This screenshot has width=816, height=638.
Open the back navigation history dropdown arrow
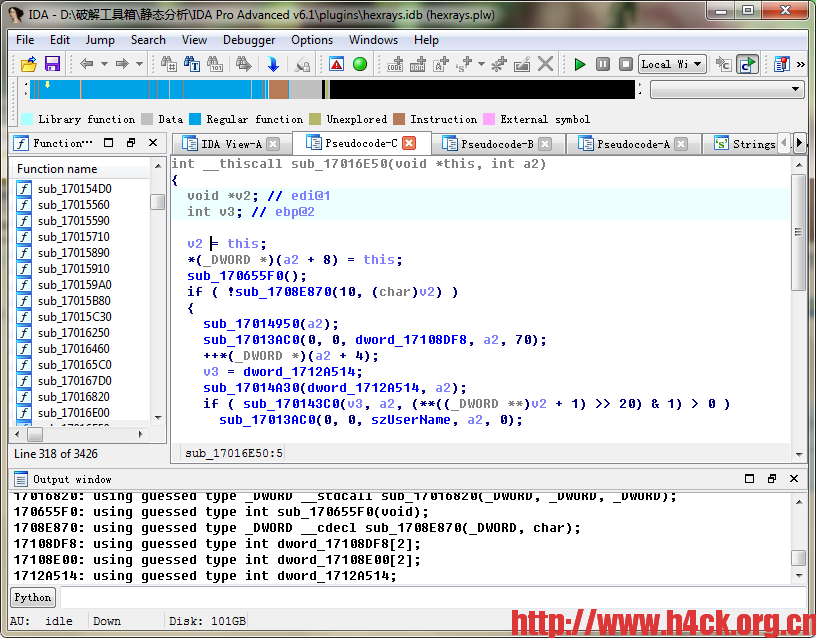click(104, 64)
